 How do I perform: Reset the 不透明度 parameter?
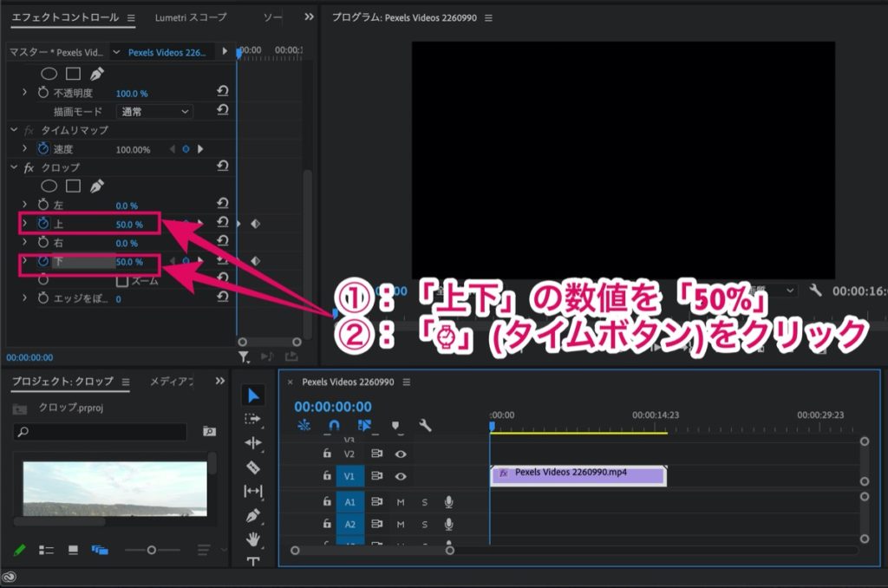223,91
